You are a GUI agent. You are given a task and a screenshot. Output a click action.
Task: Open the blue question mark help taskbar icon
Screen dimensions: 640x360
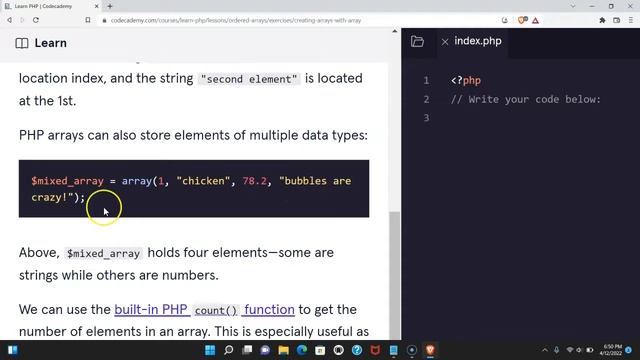point(357,350)
